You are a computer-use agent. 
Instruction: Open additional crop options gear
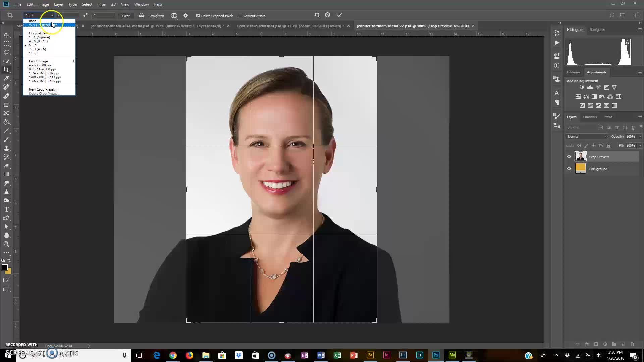coord(186,16)
